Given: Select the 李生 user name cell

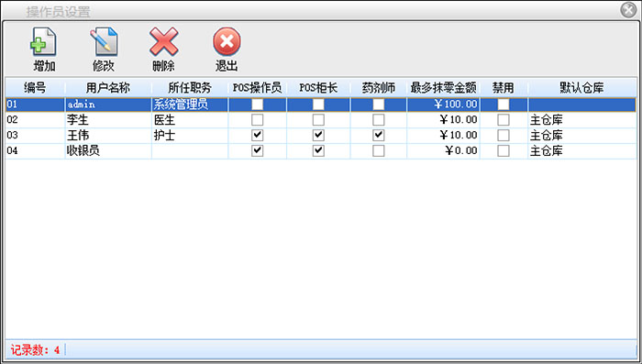Looking at the screenshot, I should point(108,119).
